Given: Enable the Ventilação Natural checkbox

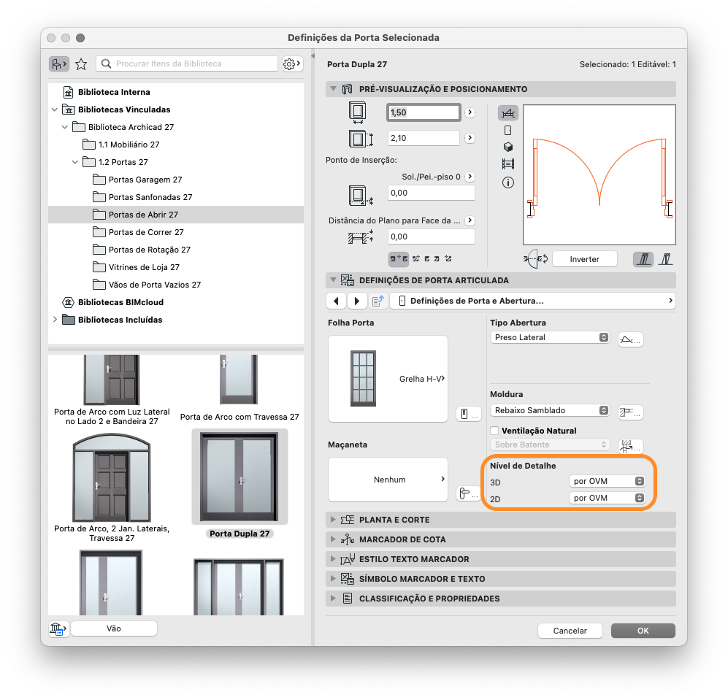Looking at the screenshot, I should (x=494, y=431).
